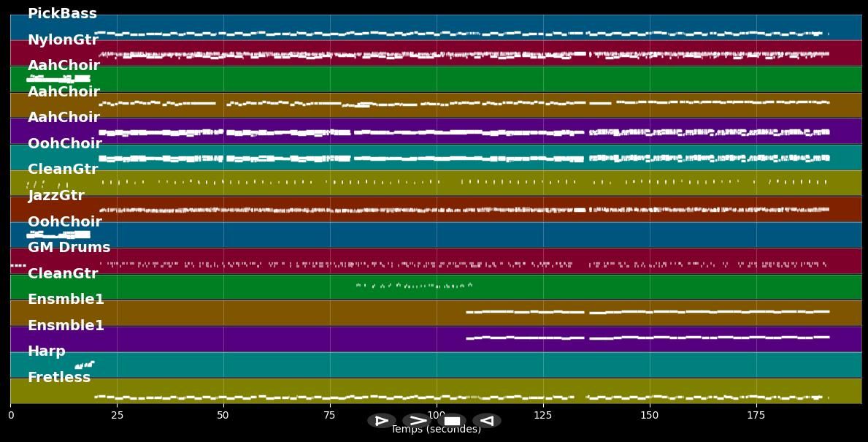Click the 'Temps (secondes)' axis title

click(x=436, y=430)
